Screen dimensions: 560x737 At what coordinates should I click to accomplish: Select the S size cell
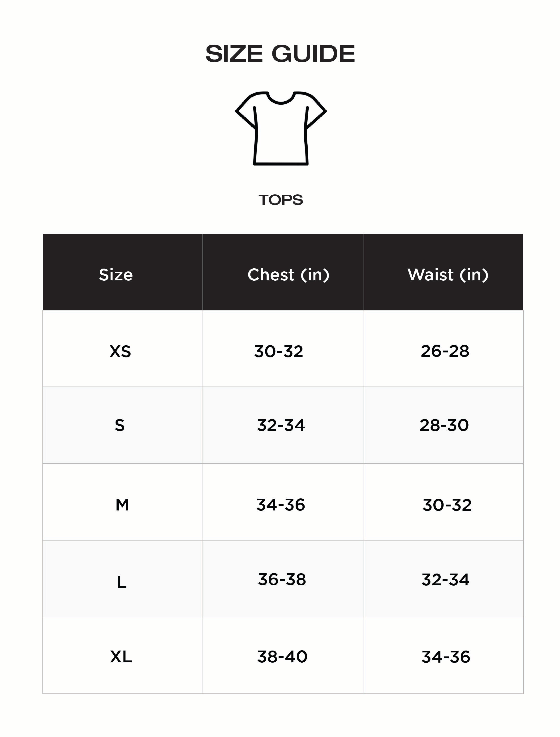click(120, 425)
